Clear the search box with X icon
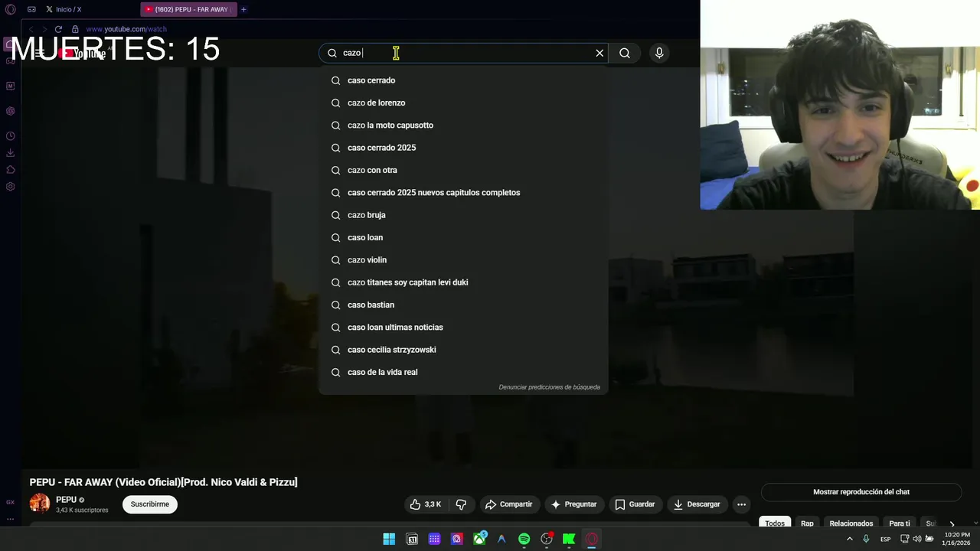Viewport: 980px width, 551px height. point(599,53)
